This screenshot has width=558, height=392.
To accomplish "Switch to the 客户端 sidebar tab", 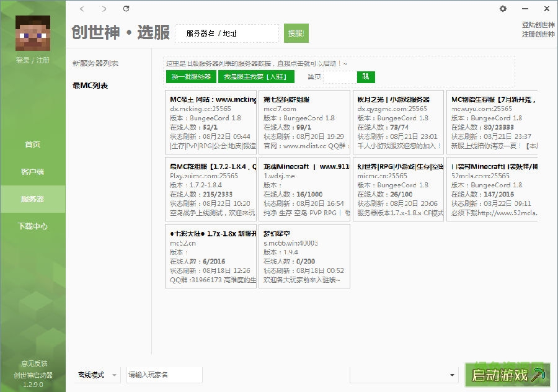I will (32, 172).
